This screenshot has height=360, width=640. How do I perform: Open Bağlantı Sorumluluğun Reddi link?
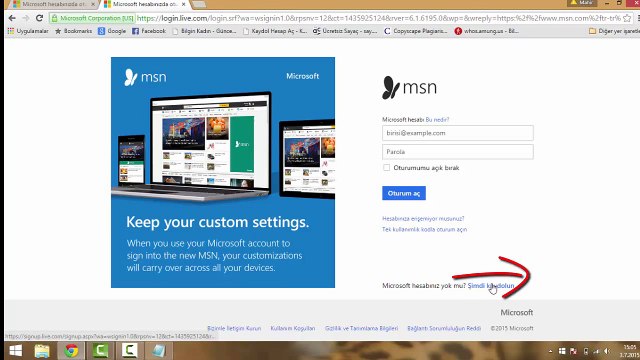click(444, 328)
